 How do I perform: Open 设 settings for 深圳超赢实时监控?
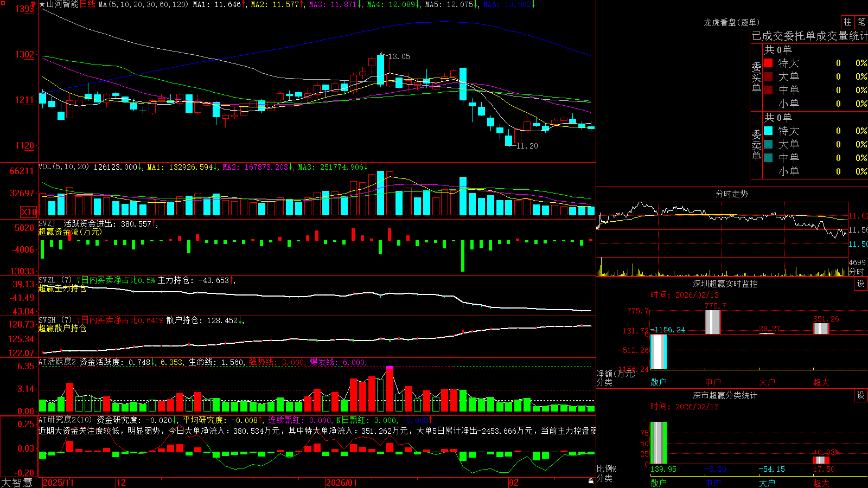[861, 284]
